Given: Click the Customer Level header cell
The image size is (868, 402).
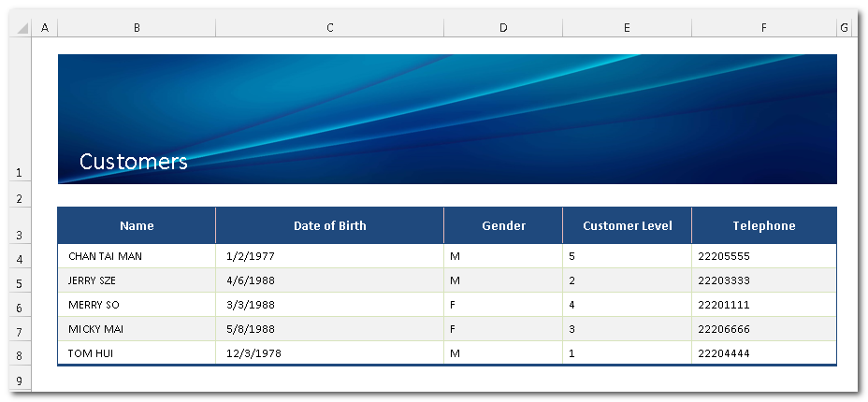Looking at the screenshot, I should pos(627,225).
